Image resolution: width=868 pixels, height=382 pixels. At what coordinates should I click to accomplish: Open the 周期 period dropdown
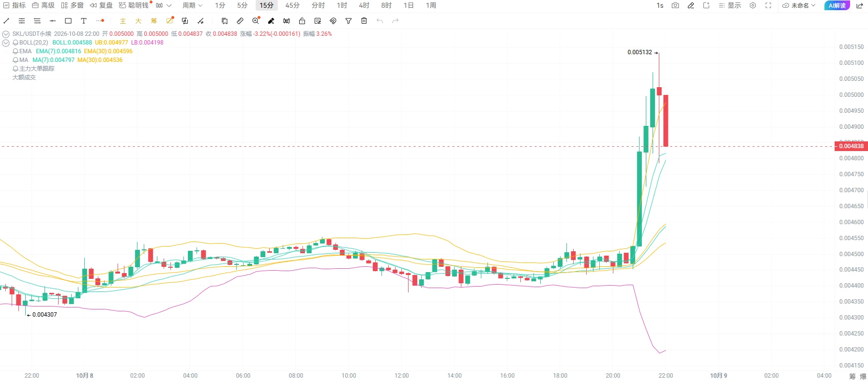click(x=192, y=5)
